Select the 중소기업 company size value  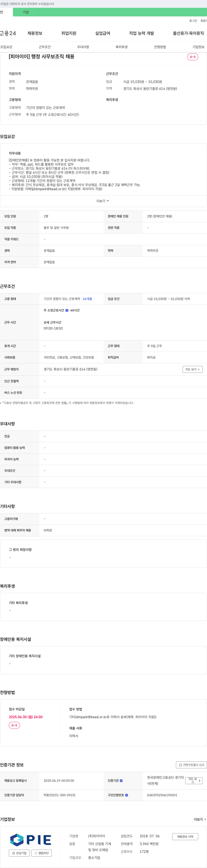point(94,858)
